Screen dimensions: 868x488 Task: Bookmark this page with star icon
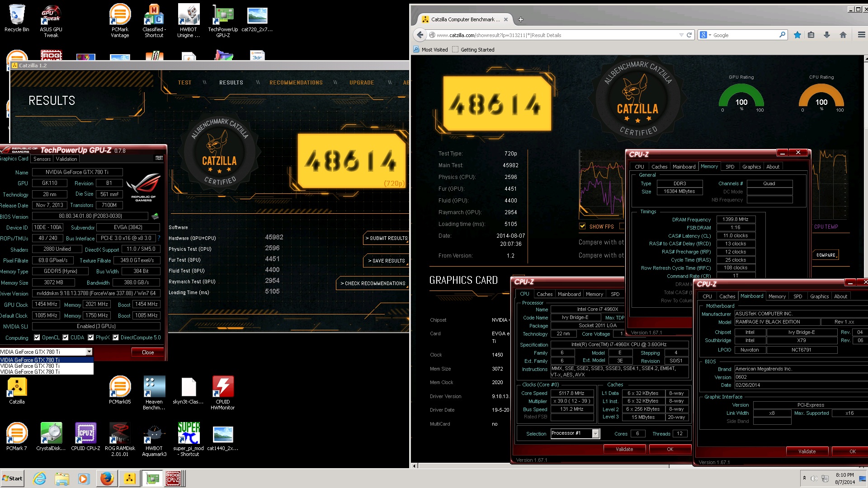797,35
